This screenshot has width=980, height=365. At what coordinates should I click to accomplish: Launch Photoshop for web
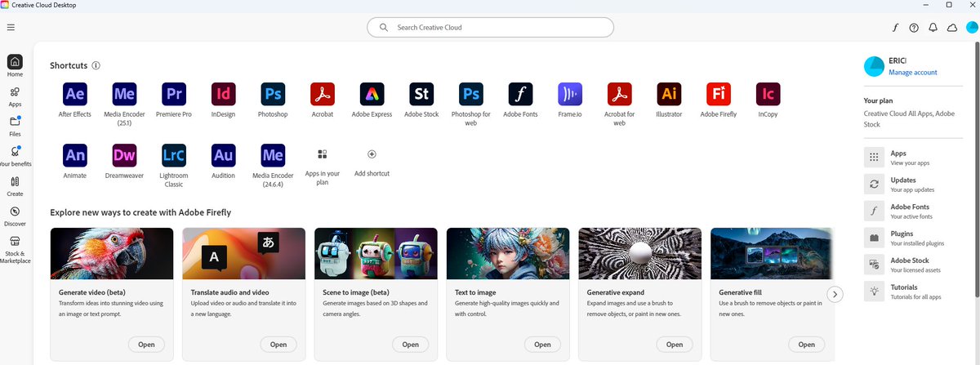(470, 94)
